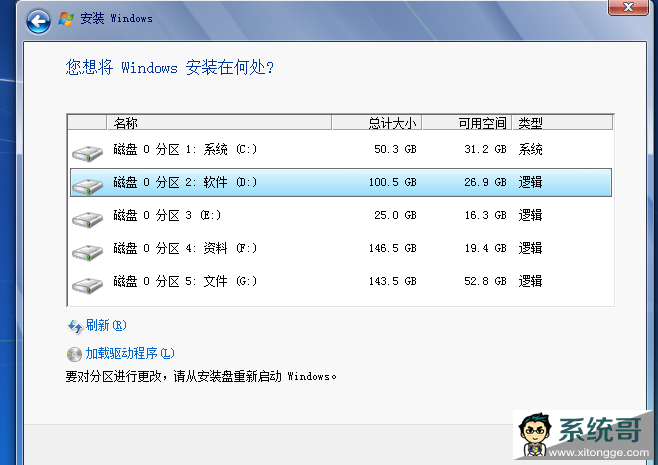Click the 50.3 GB total size cell
Viewport: 658px width, 465px height.
click(x=395, y=149)
